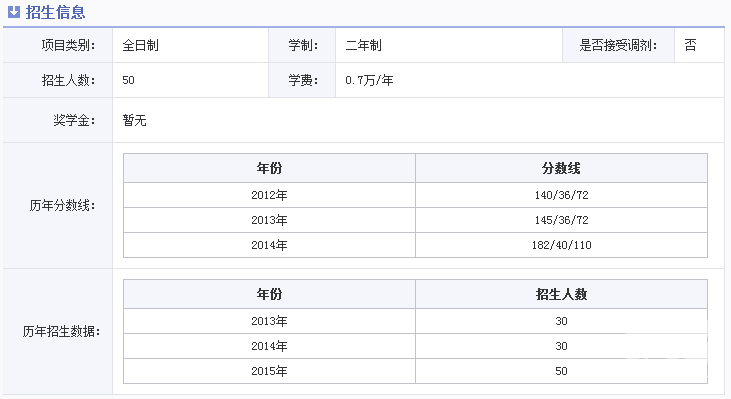Viewport: 731px width, 399px height.
Task: Click the tuition value 0.7万/年
Action: point(369,80)
